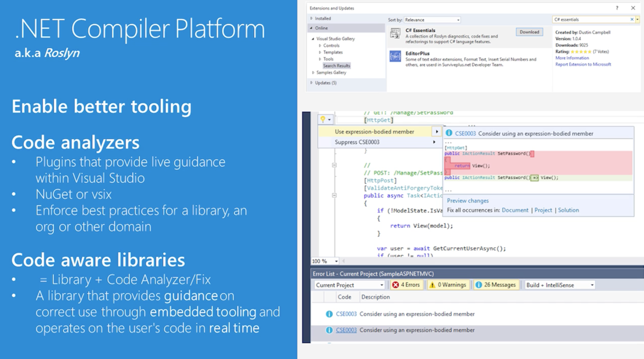Download the C# Essentials extension

529,32
